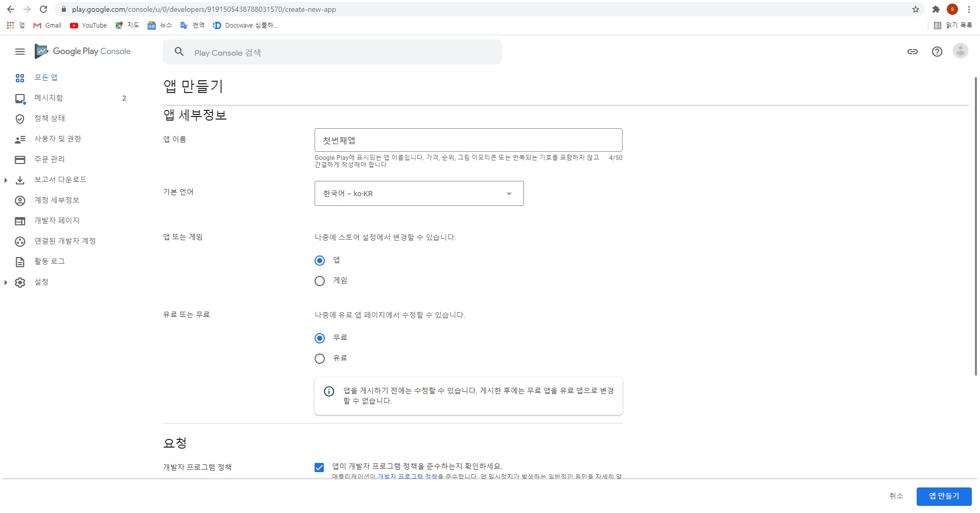Image resolution: width=980 pixels, height=513 pixels.
Task: Click the 활동 로그 document icon
Action: [20, 262]
